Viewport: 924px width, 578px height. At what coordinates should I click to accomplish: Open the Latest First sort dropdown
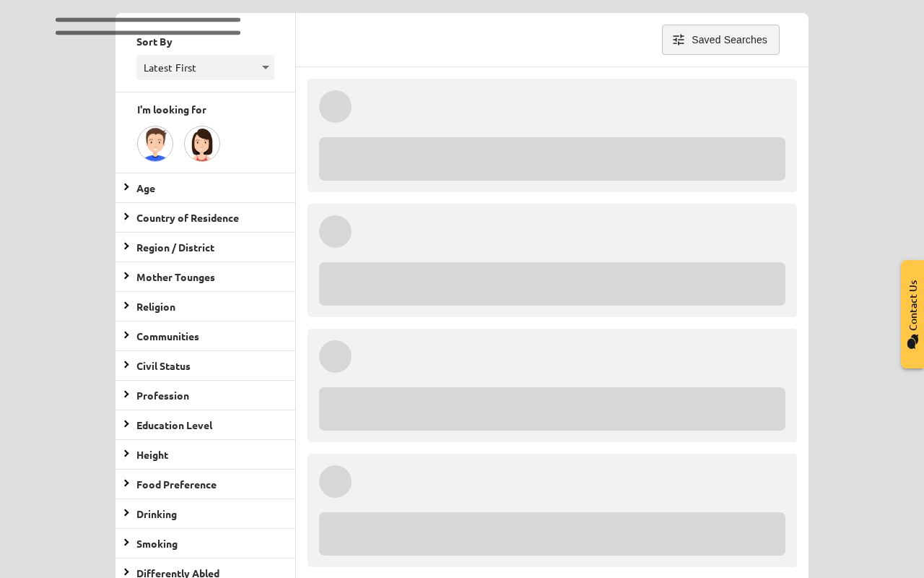coord(205,68)
